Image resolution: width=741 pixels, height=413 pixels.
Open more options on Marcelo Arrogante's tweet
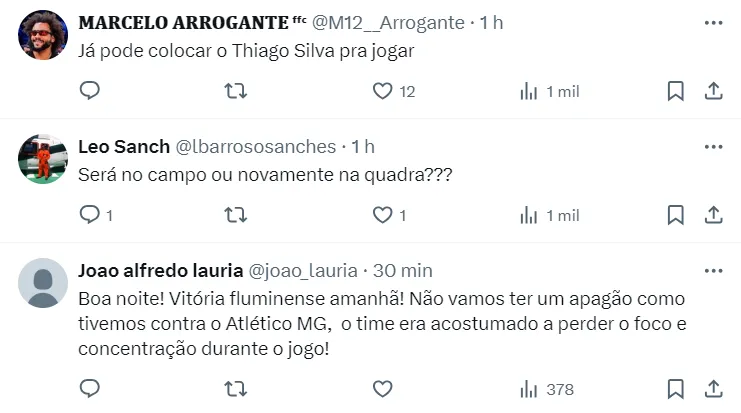tap(713, 22)
